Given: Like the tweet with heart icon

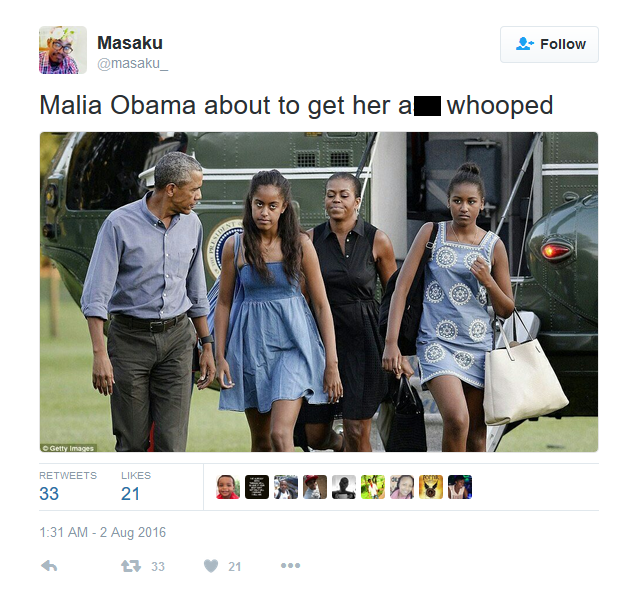Looking at the screenshot, I should point(211,566).
